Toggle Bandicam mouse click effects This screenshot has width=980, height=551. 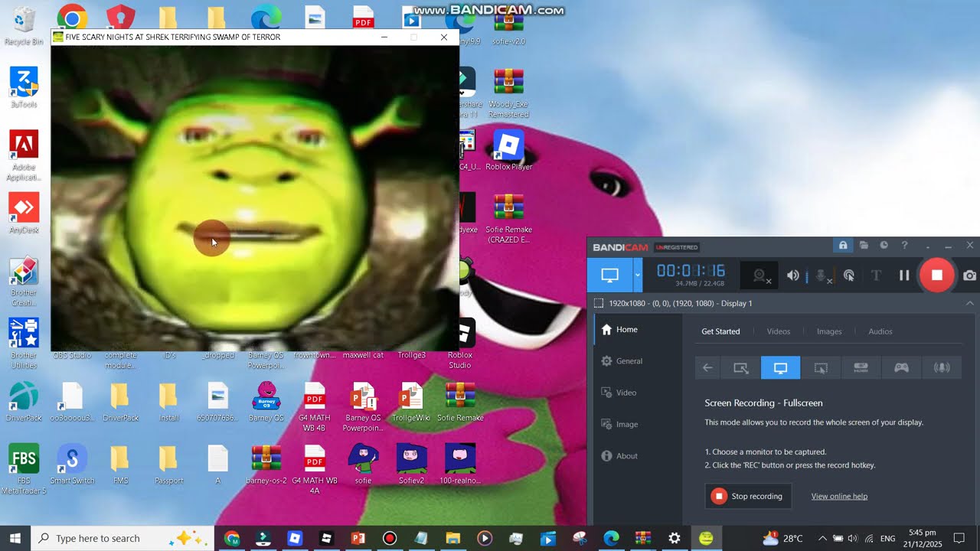[849, 275]
